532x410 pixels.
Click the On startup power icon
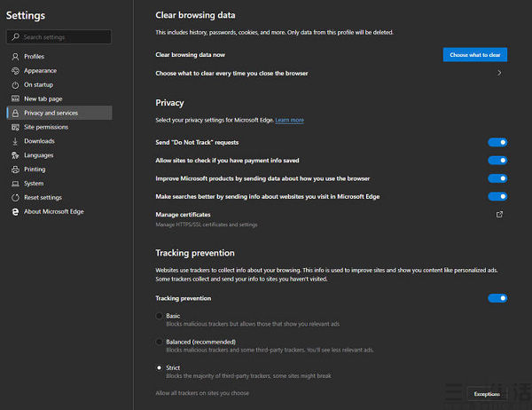pyautogui.click(x=15, y=85)
